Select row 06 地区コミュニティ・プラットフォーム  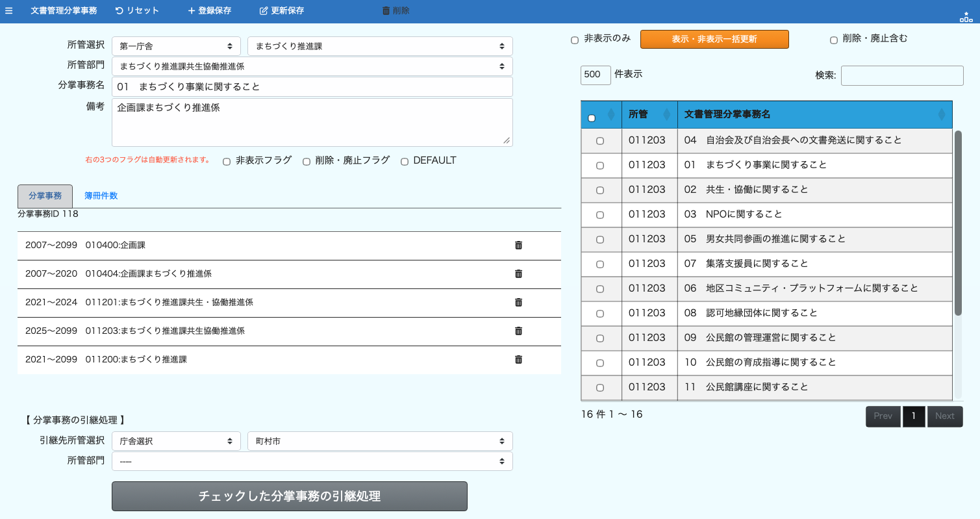point(766,288)
